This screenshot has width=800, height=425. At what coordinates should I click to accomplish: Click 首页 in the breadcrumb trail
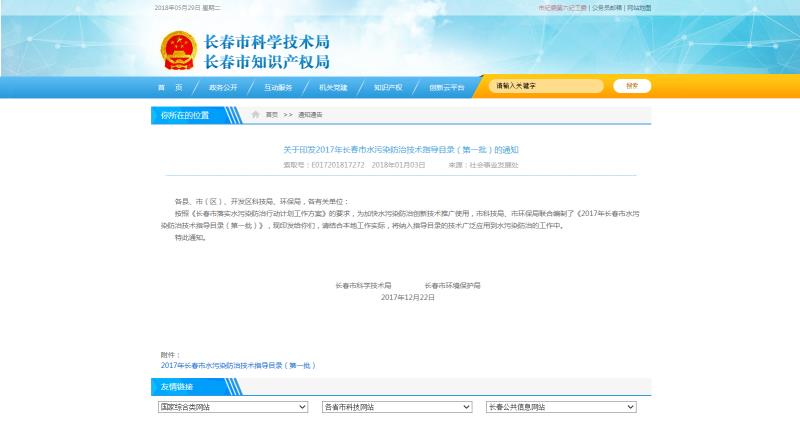pyautogui.click(x=271, y=115)
